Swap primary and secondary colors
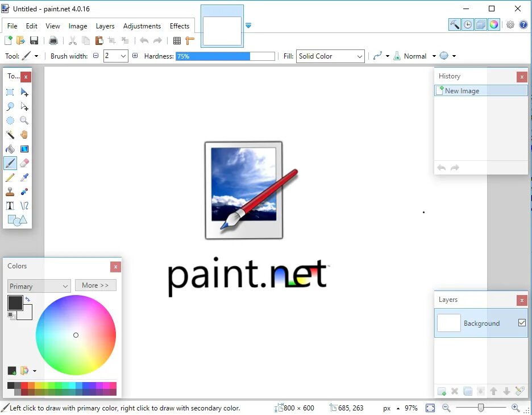Screen dimensions: 532x415 point(28,299)
